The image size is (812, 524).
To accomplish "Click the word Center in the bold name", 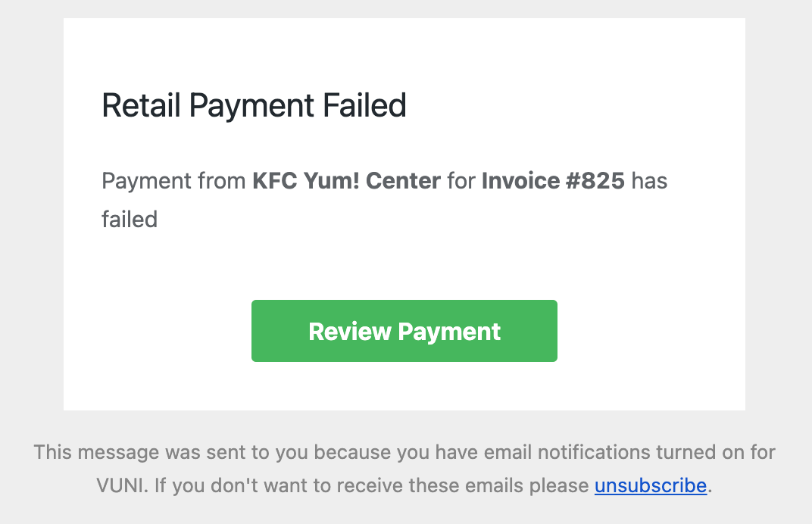I will point(404,181).
